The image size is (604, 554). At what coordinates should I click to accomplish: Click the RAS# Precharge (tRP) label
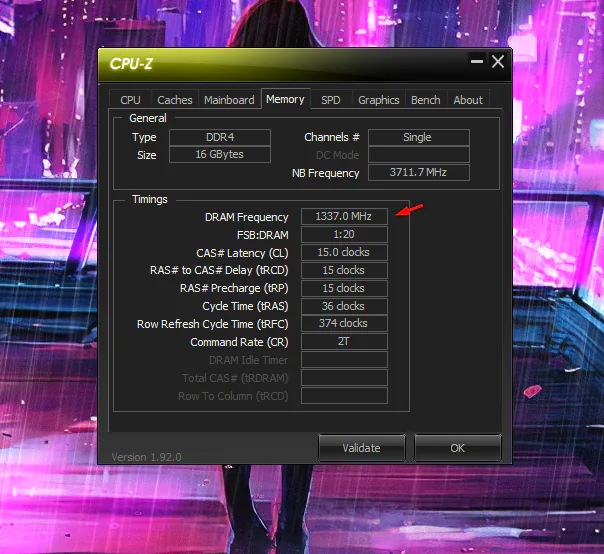tap(234, 288)
